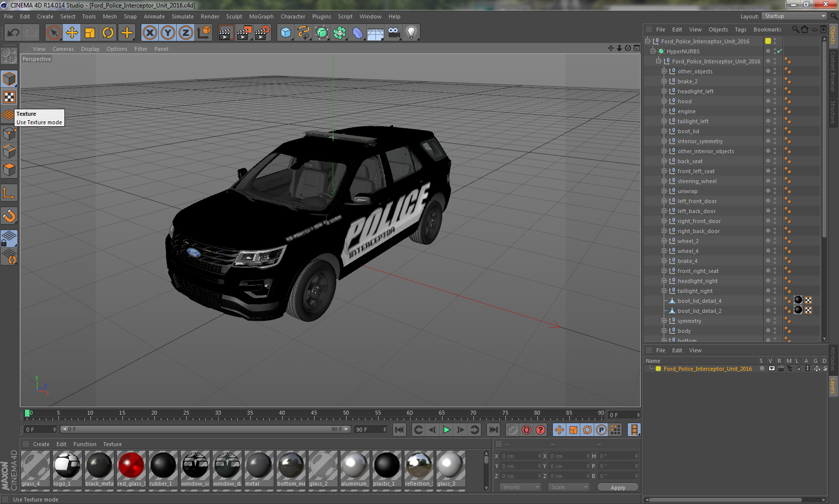Go to end of animation
Viewport: 839px width, 504px height.
[493, 430]
